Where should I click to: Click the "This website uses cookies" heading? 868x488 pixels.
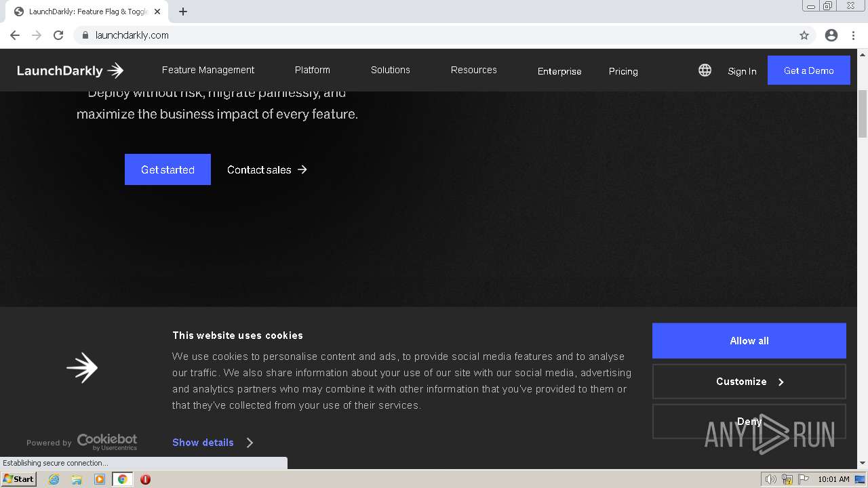[x=237, y=335]
